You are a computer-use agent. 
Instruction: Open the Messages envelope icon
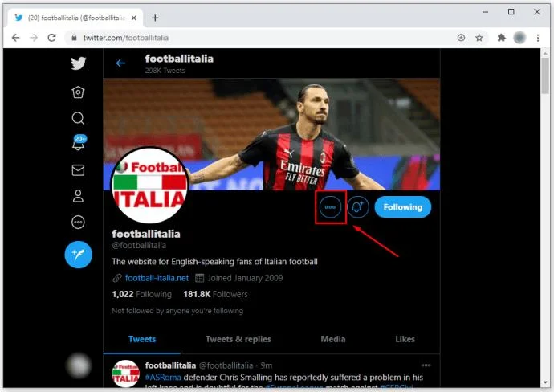click(x=78, y=170)
